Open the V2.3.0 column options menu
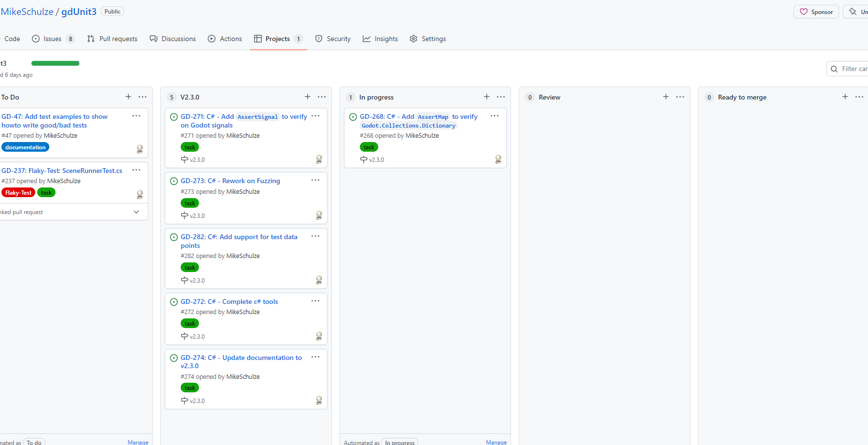The width and height of the screenshot is (868, 445). point(322,97)
